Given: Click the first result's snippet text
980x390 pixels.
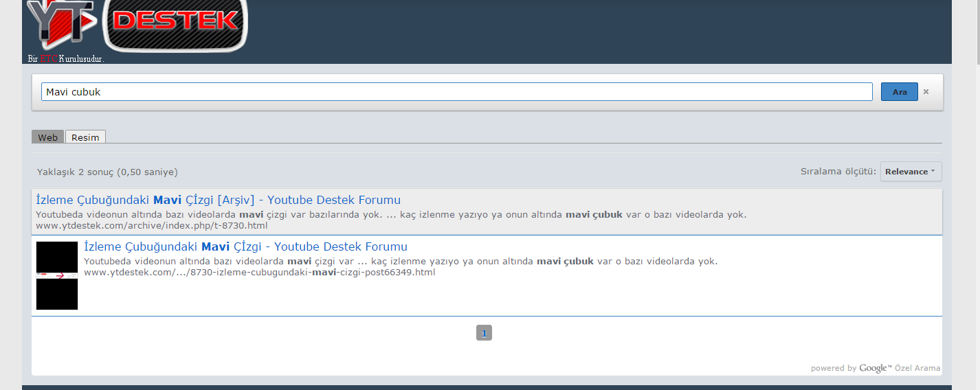Looking at the screenshot, I should (390, 214).
